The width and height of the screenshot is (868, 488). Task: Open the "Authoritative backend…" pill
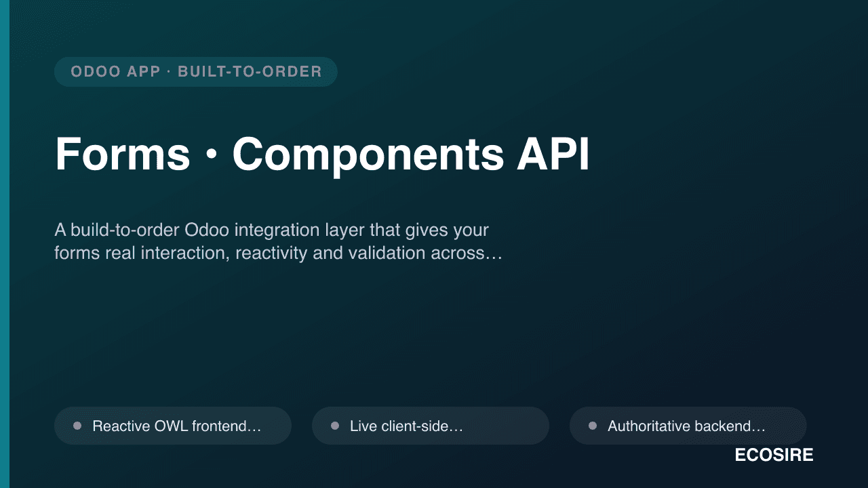(688, 426)
